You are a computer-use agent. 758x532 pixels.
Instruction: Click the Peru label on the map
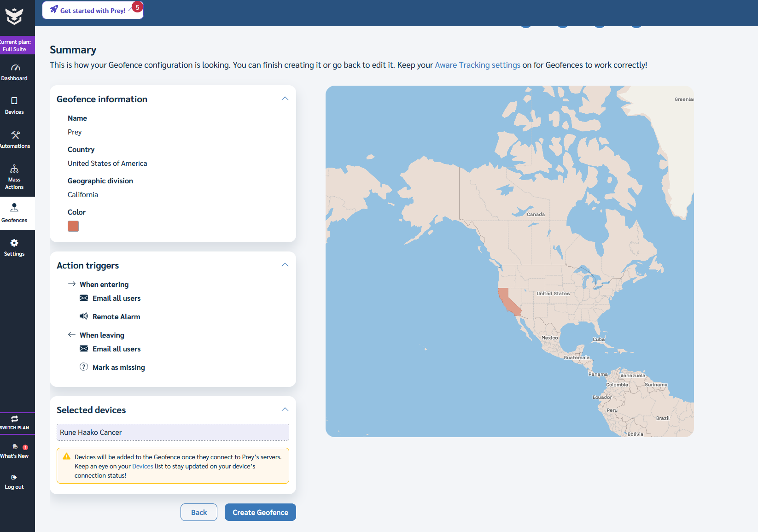pos(612,410)
